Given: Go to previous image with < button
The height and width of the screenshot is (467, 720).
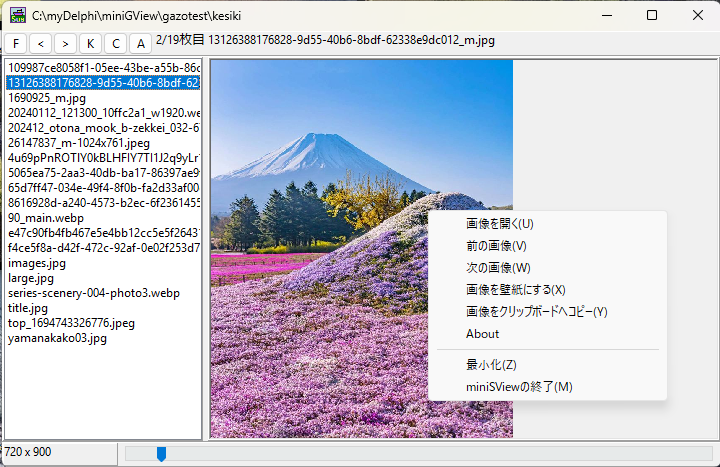Looking at the screenshot, I should click(x=41, y=43).
